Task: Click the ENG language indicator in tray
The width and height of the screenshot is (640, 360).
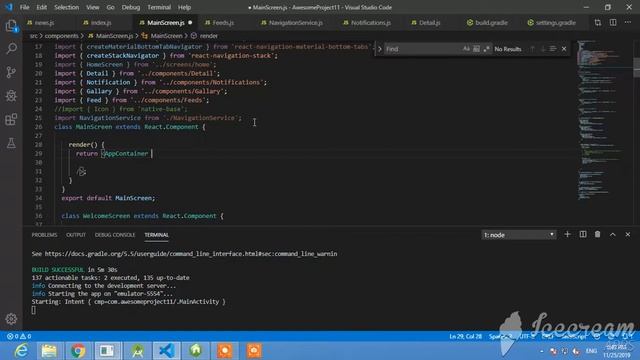Action: tap(591, 351)
